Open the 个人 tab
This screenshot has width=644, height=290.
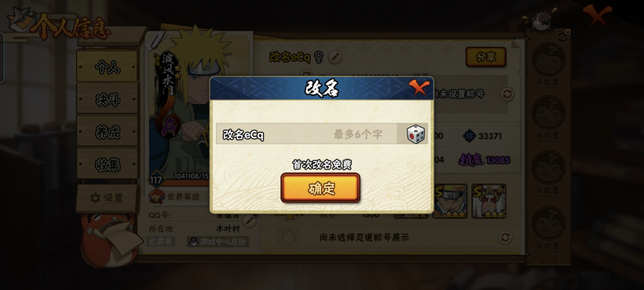(108, 66)
